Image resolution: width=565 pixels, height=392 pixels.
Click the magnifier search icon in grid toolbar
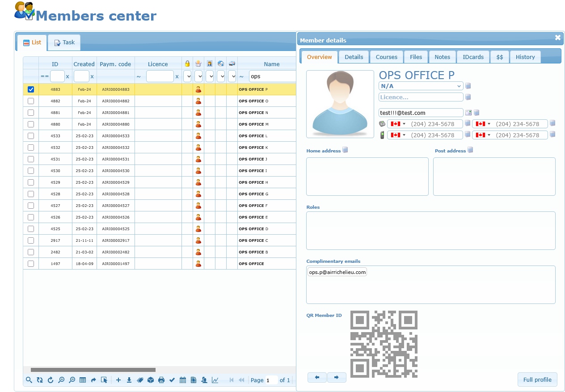[29, 380]
